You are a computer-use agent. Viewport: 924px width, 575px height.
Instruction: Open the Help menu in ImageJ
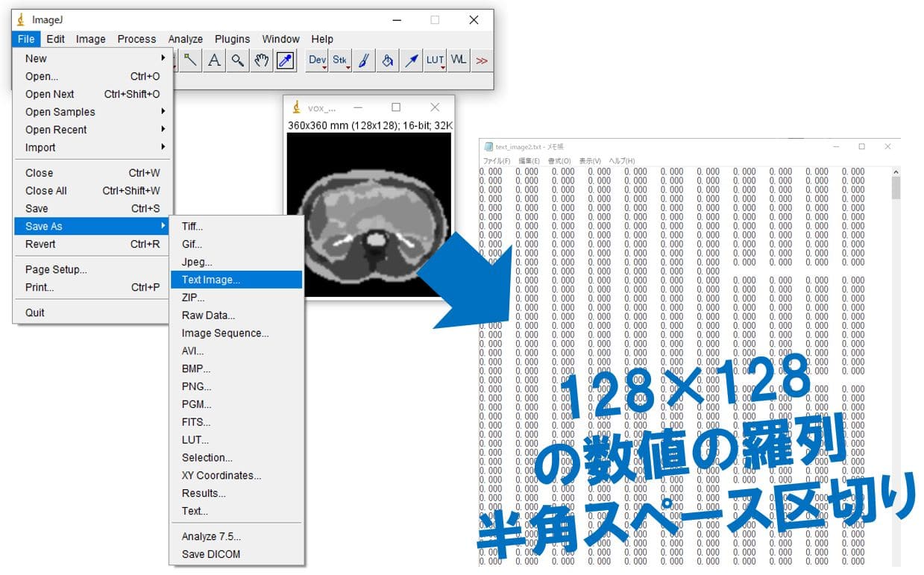[x=322, y=39]
